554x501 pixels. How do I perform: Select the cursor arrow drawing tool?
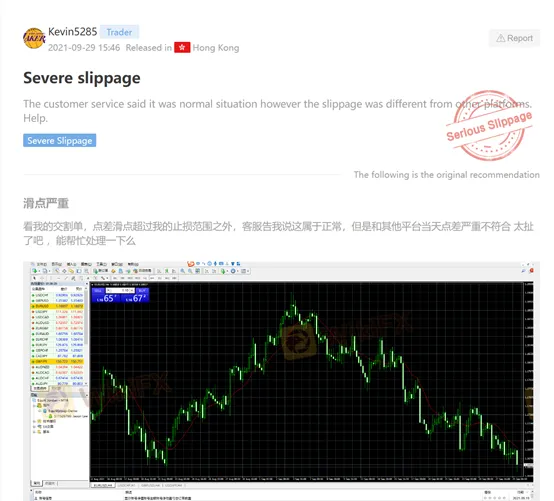click(x=34, y=278)
